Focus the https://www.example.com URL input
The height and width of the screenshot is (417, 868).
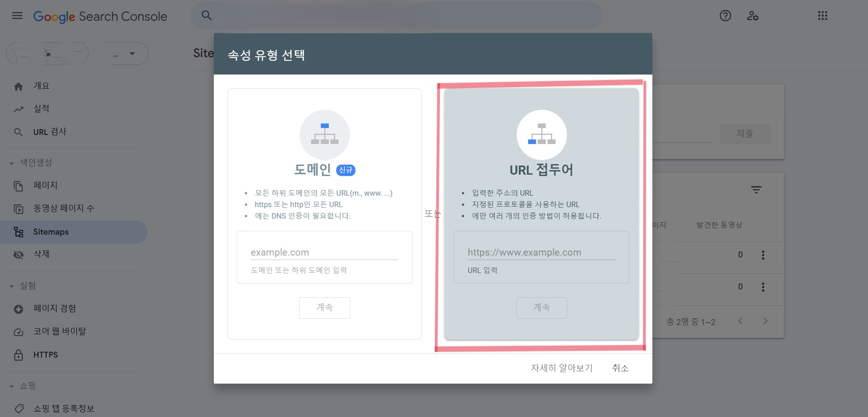pos(541,252)
